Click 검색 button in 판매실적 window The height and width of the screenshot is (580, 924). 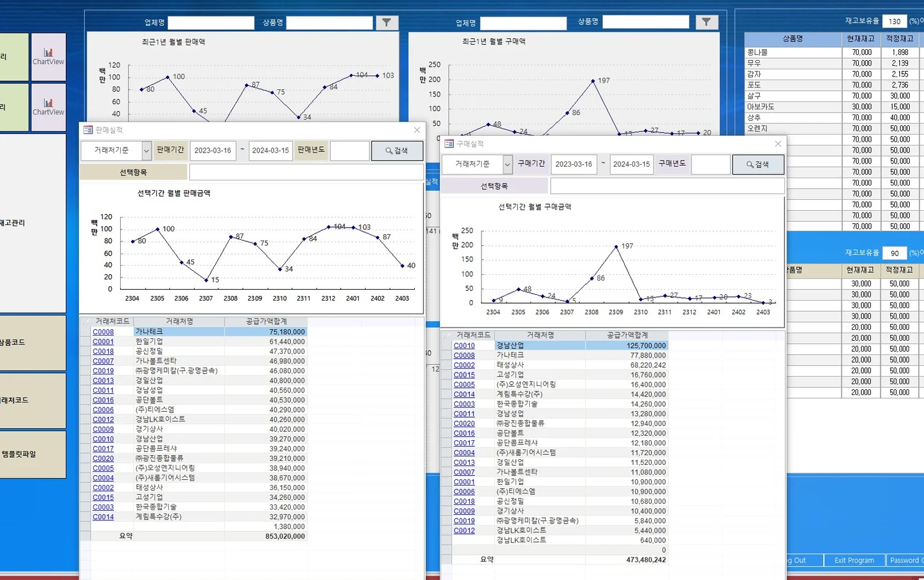397,151
